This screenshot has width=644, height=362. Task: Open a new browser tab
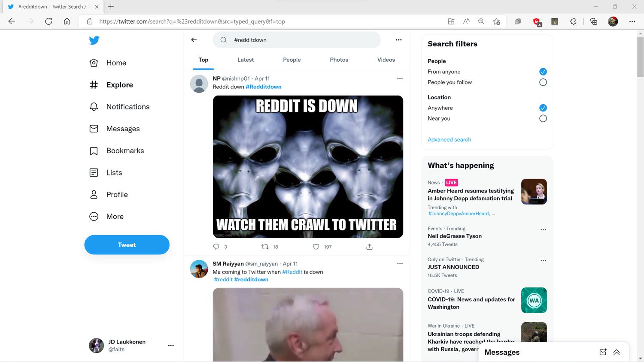click(x=111, y=6)
